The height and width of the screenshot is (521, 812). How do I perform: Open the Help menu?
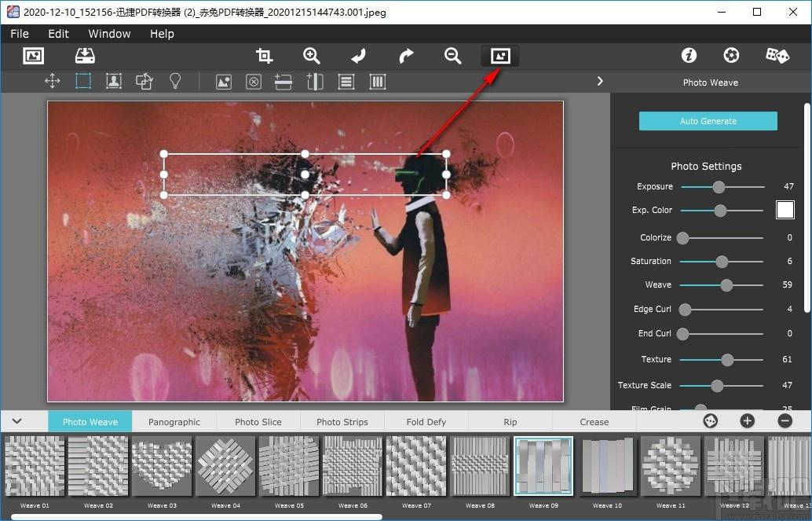click(x=162, y=34)
